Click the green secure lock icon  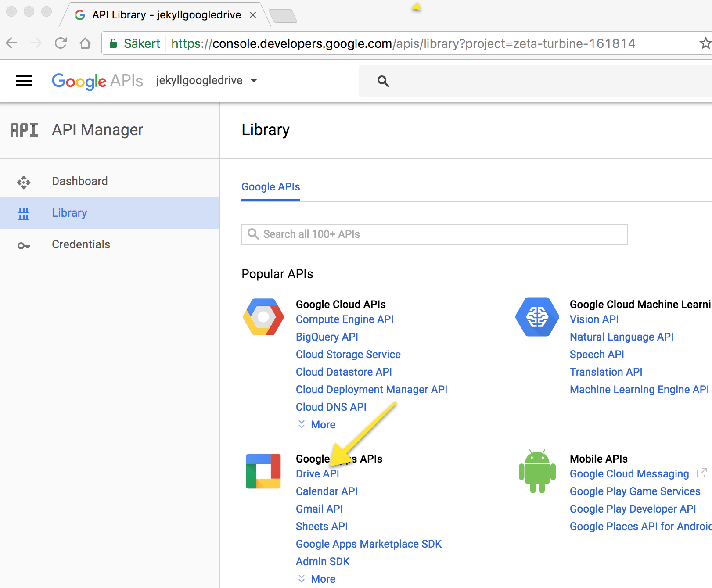coord(113,43)
